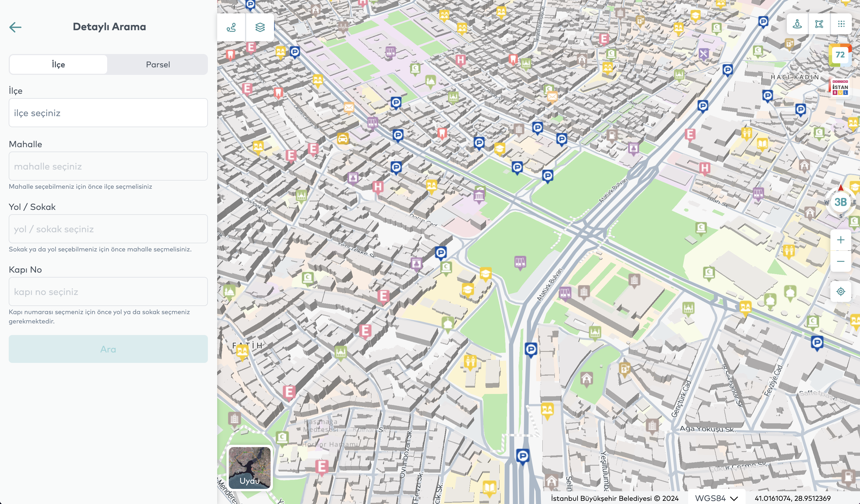
Task: Select the İlçe tab
Action: (58, 64)
